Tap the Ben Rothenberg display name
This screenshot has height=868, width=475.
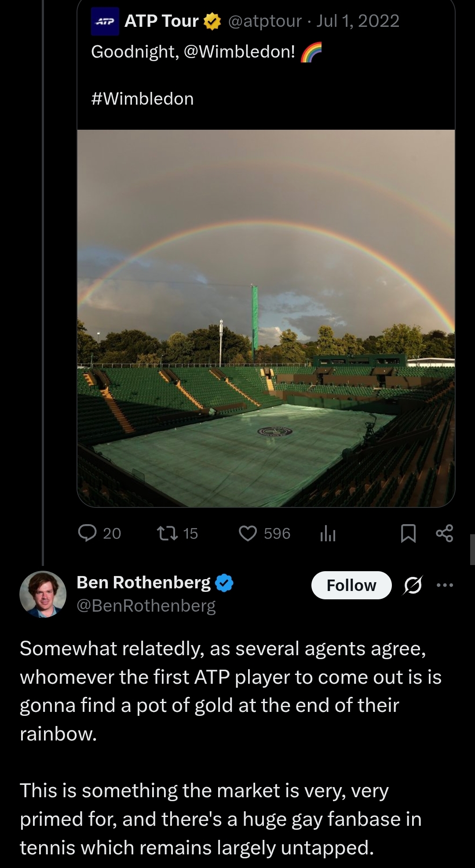(143, 582)
